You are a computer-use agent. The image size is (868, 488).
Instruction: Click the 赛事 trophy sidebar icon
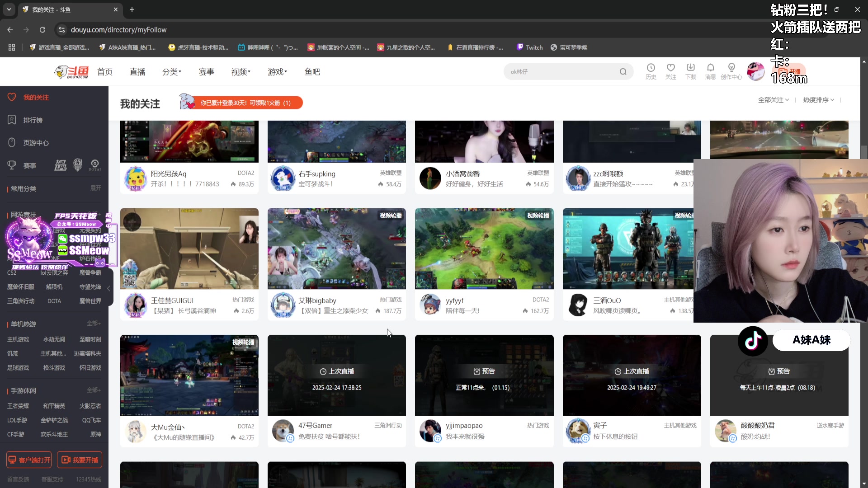coord(12,165)
